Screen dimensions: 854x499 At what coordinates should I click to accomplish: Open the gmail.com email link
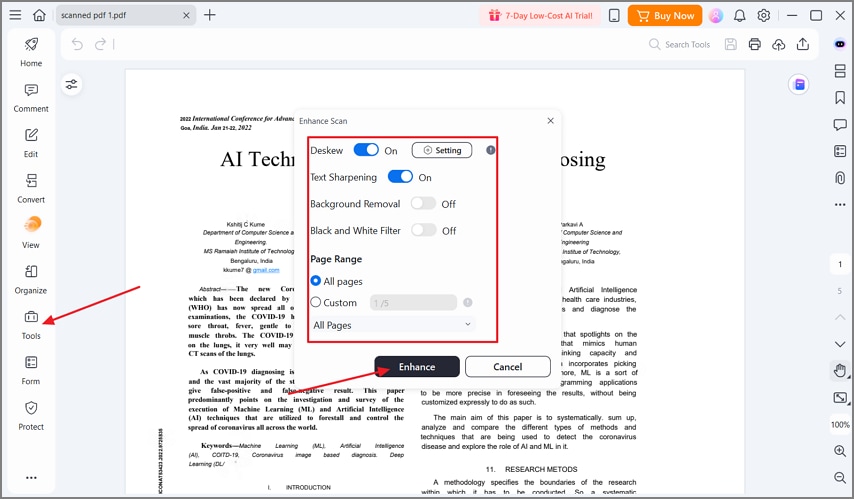pyautogui.click(x=266, y=270)
